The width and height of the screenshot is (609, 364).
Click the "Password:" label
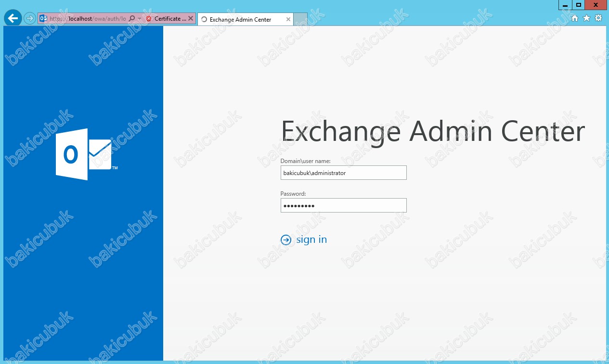[x=293, y=194]
